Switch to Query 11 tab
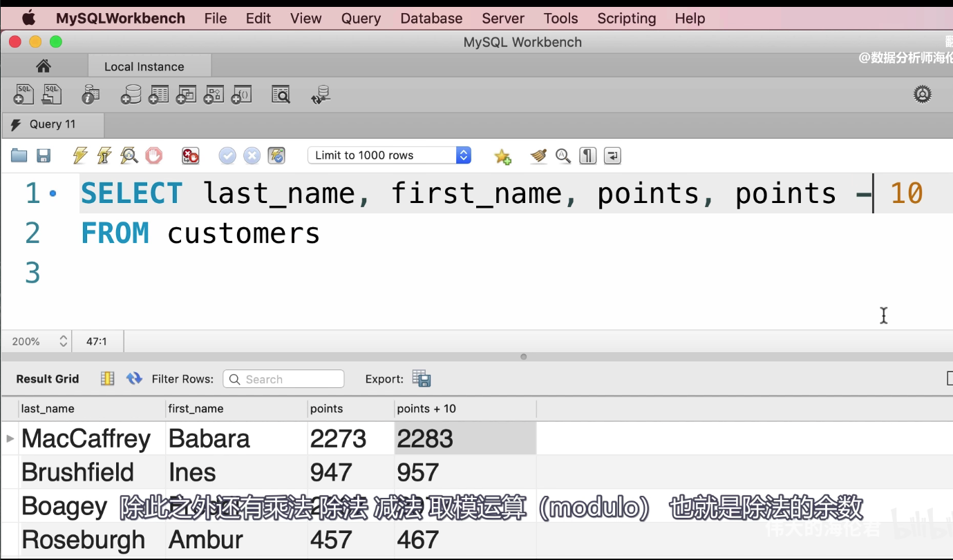This screenshot has height=560, width=953. 53,124
